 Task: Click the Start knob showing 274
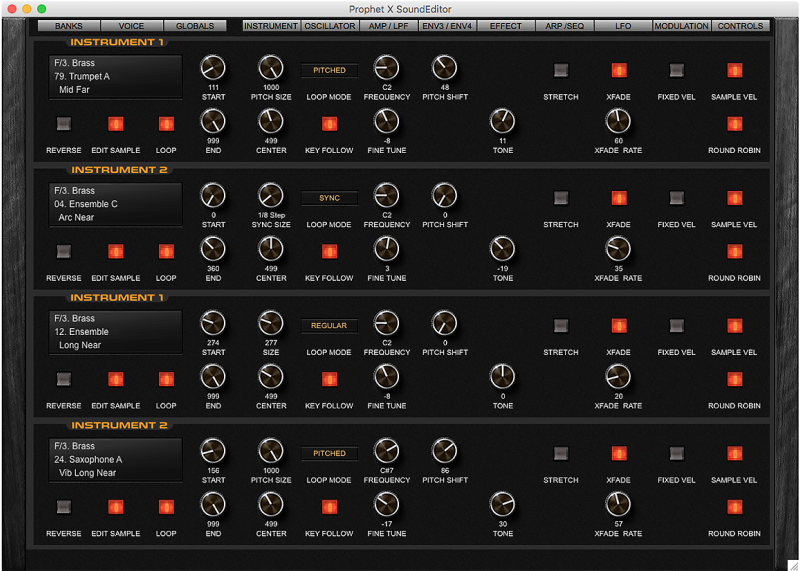[x=213, y=323]
